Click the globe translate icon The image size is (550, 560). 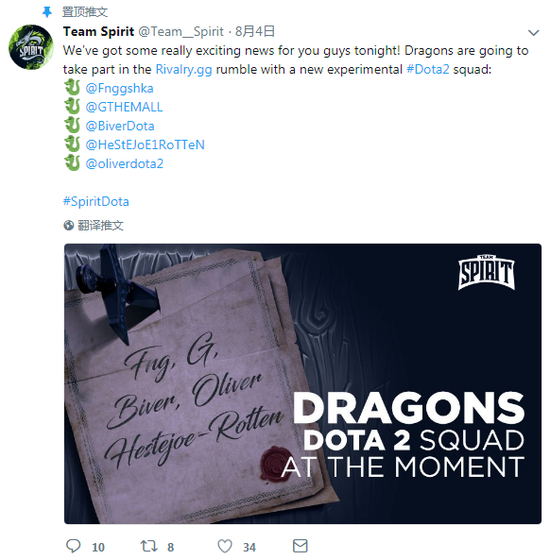coord(69,225)
